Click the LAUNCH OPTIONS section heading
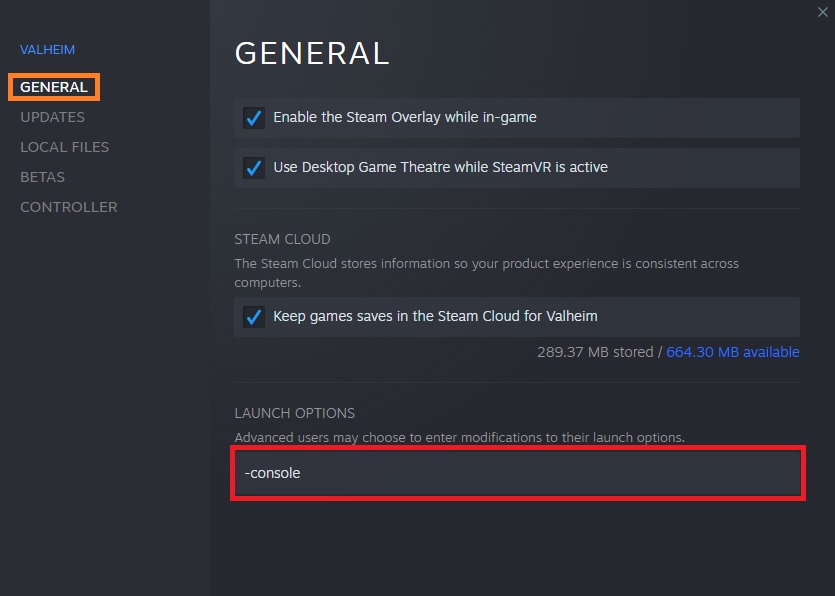This screenshot has width=835, height=596. click(294, 413)
